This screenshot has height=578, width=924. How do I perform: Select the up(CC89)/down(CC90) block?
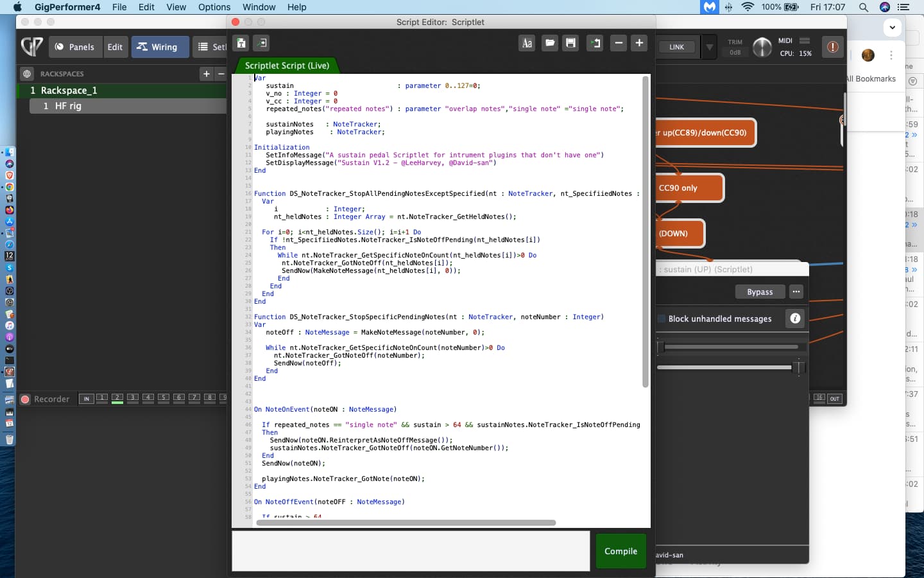pos(705,133)
